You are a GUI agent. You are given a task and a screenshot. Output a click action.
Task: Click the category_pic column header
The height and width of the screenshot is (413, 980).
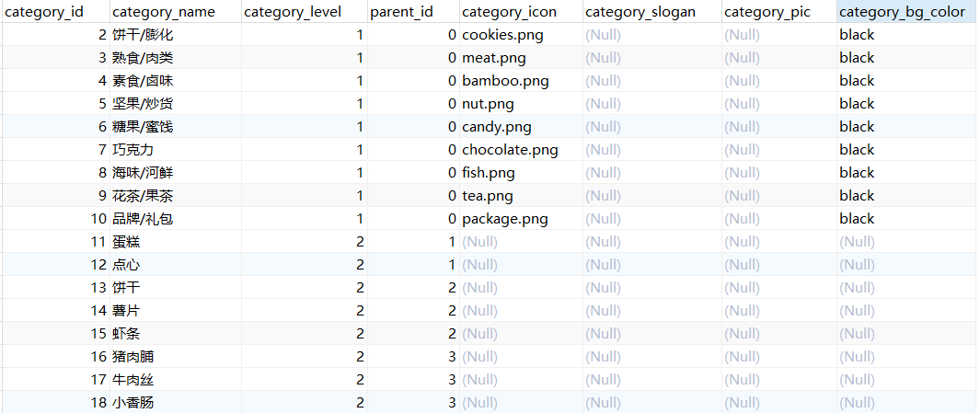778,11
